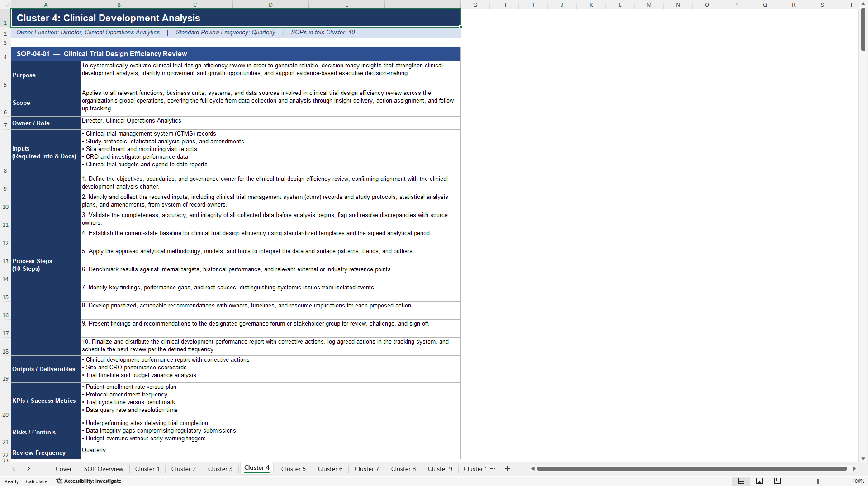Click the Ready status indicator
Screen dimensions: 868x486
(11, 481)
